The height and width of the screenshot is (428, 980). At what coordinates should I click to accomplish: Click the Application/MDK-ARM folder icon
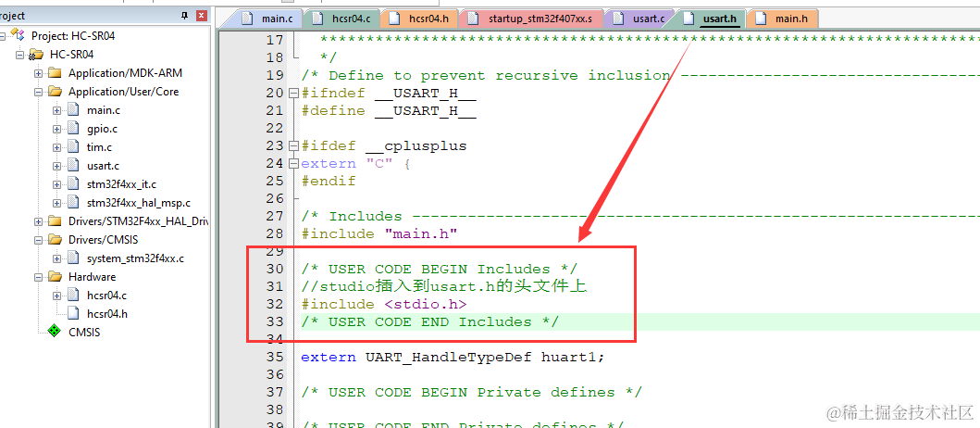(56, 73)
